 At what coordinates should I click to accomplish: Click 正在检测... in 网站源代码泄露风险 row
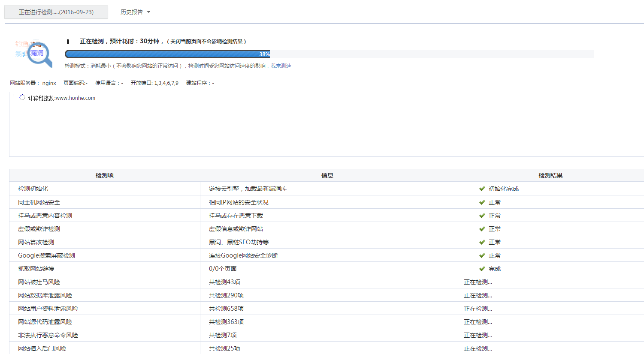click(x=478, y=322)
